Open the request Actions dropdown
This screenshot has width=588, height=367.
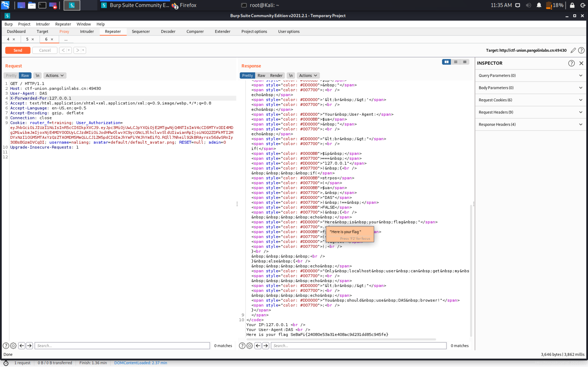(x=55, y=75)
